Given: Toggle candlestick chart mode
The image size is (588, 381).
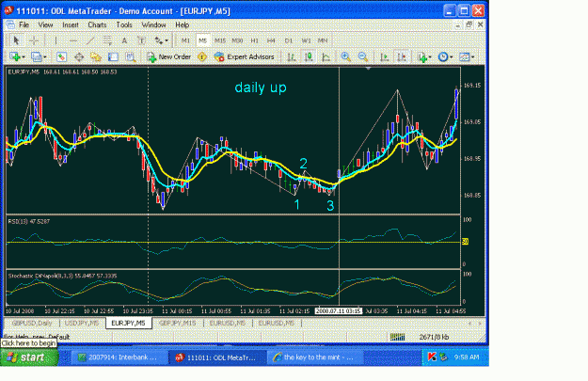Looking at the screenshot, I should click(x=309, y=57).
